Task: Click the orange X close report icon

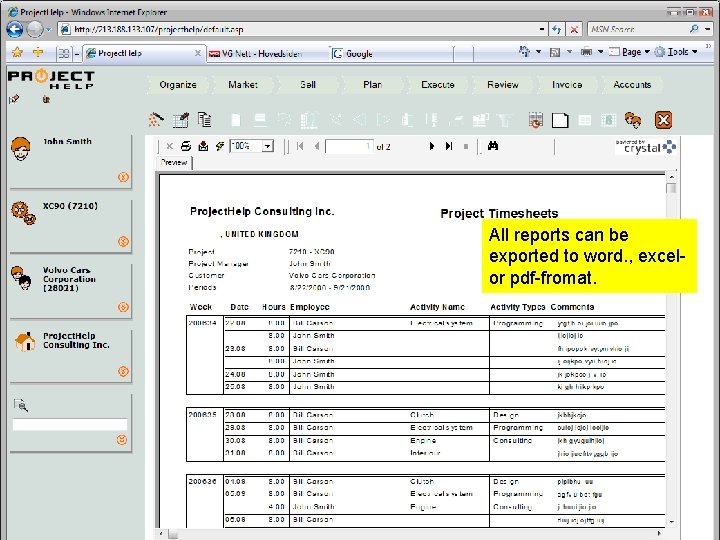Action: [664, 120]
